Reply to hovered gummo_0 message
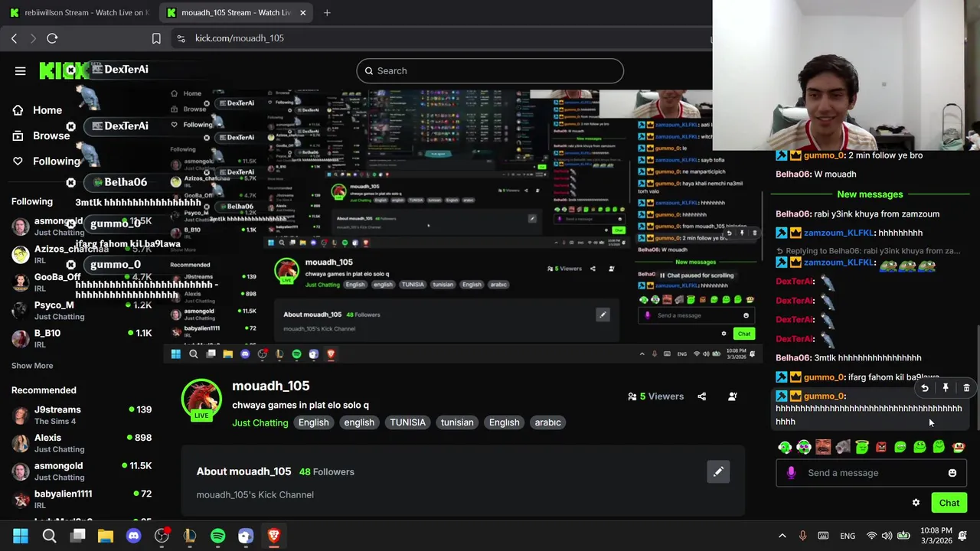This screenshot has height=551, width=980. pos(925,389)
